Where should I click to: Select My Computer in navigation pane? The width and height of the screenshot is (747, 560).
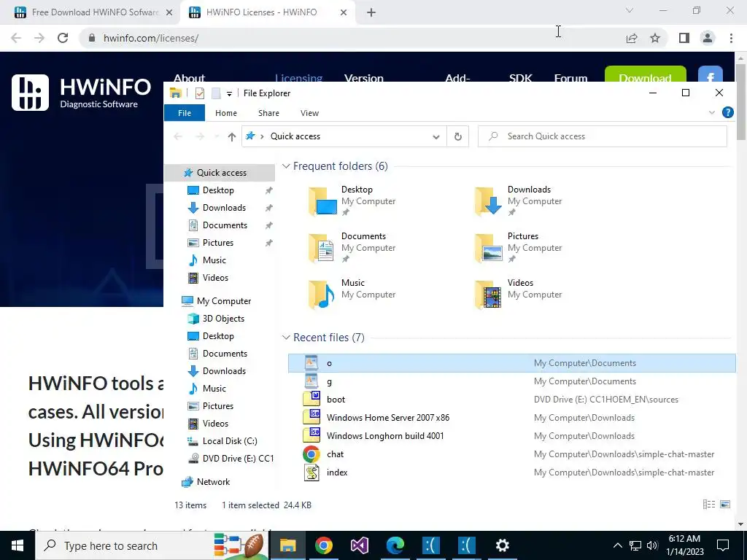point(223,301)
